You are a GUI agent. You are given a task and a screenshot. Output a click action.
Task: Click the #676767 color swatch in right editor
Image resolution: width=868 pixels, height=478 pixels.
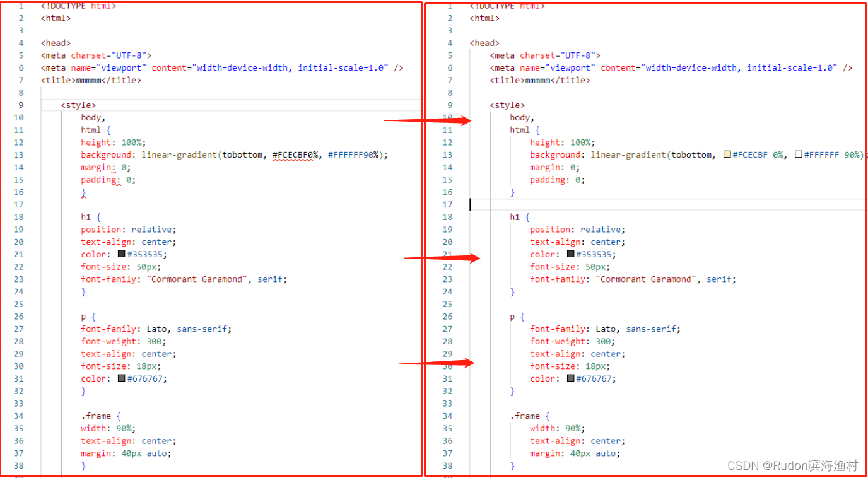(x=570, y=378)
